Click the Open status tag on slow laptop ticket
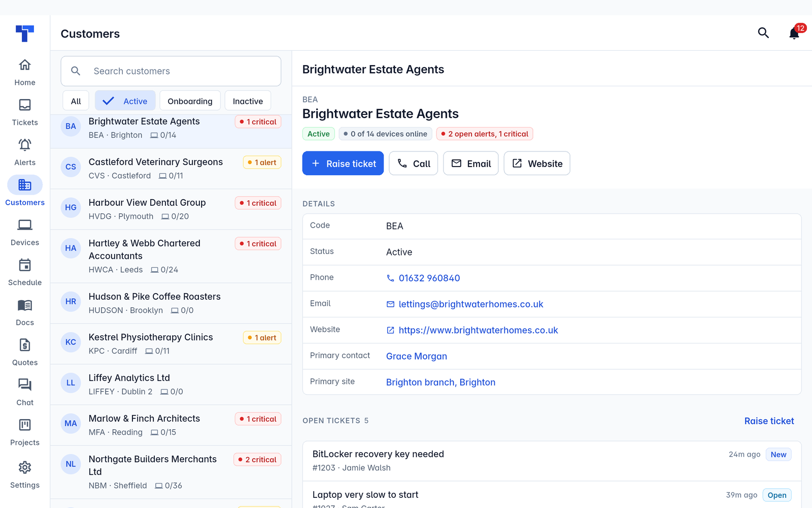Image resolution: width=812 pixels, height=508 pixels. [x=777, y=495]
